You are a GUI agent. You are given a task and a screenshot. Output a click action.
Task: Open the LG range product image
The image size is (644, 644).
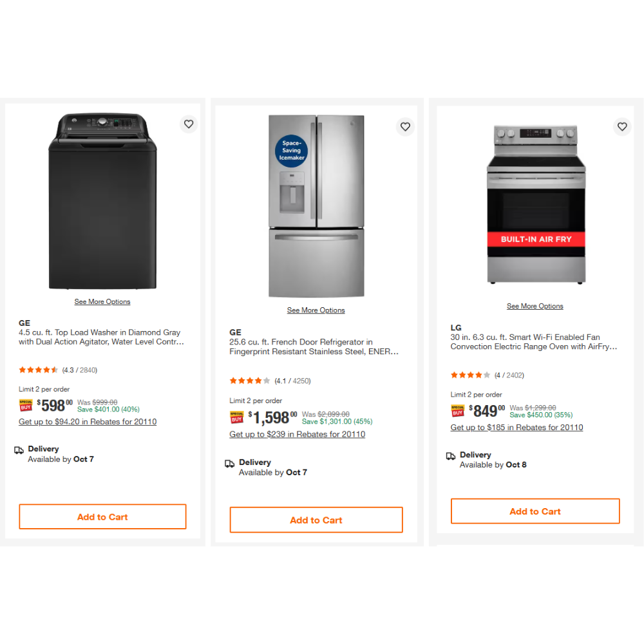pyautogui.click(x=536, y=205)
